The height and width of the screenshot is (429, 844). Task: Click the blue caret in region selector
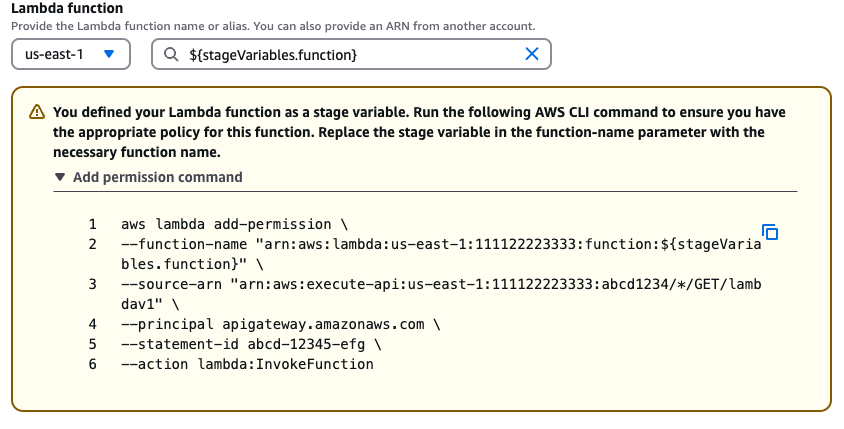110,55
